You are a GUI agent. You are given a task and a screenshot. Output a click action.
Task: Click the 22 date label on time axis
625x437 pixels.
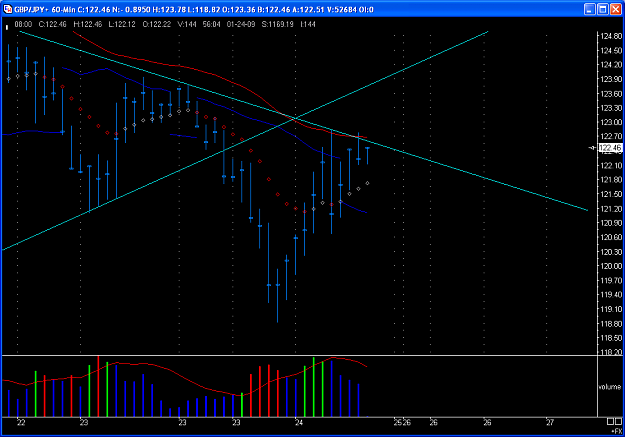(x=21, y=423)
